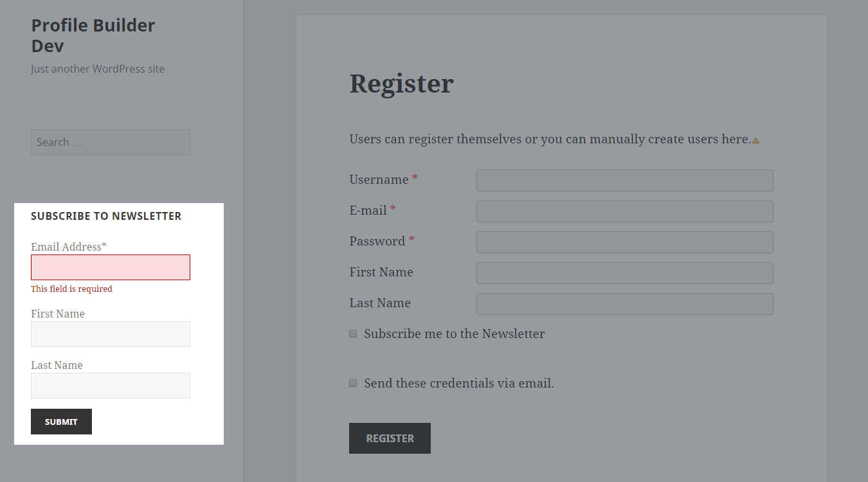Focus the Search field in the sidebar

click(111, 142)
